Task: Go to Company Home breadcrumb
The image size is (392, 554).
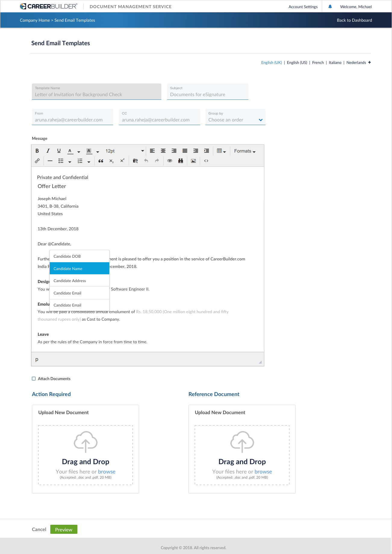Action: pyautogui.click(x=35, y=20)
